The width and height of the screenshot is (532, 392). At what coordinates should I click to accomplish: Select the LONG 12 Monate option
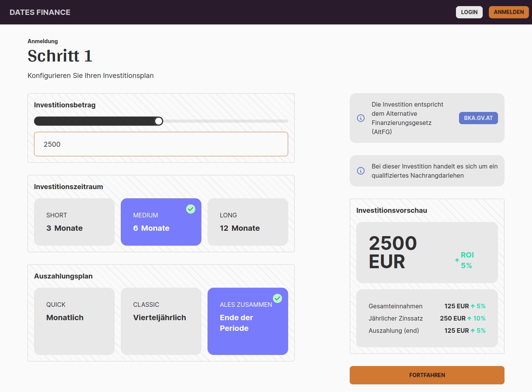(248, 222)
